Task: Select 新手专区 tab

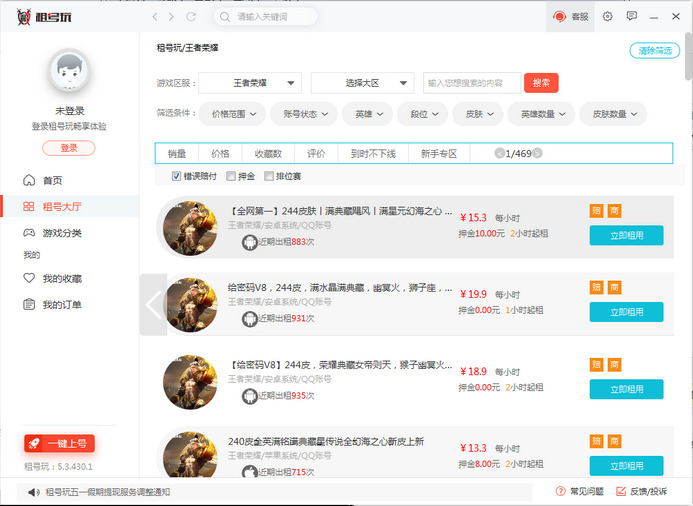Action: coord(439,154)
